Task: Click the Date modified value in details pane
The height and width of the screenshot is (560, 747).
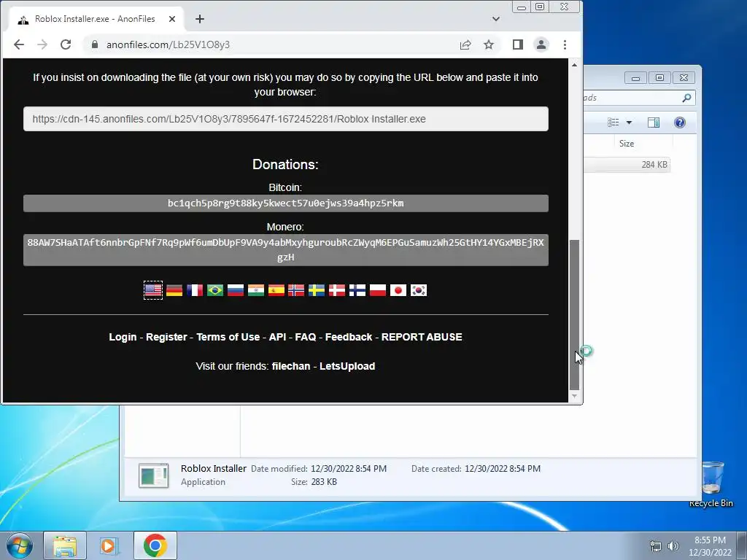Action: pos(349,469)
